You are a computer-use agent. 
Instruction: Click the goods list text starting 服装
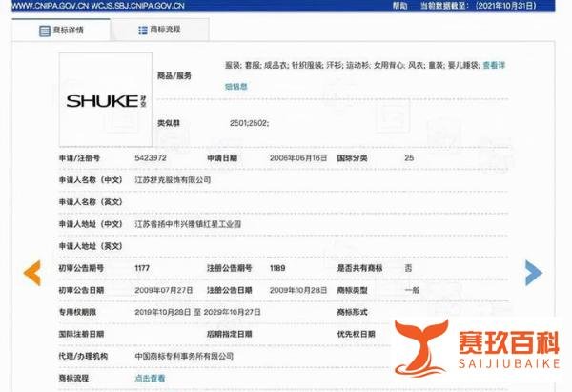pos(352,65)
